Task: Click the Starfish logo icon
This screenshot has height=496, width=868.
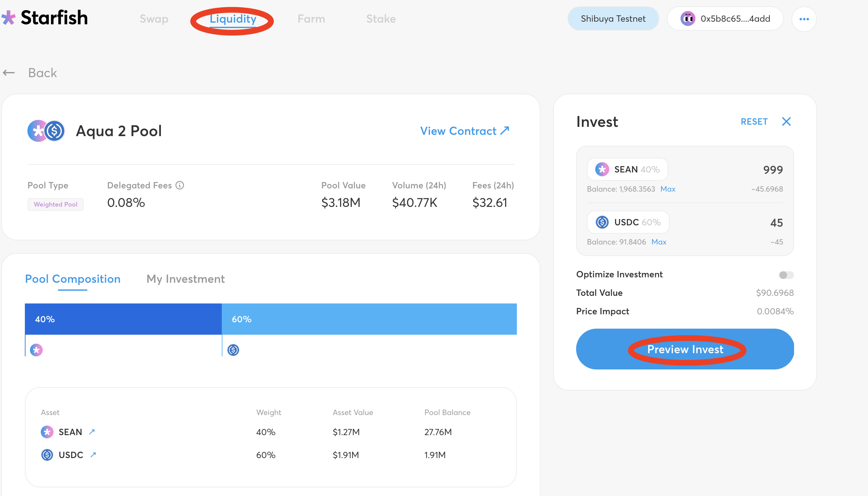Action: [x=8, y=18]
